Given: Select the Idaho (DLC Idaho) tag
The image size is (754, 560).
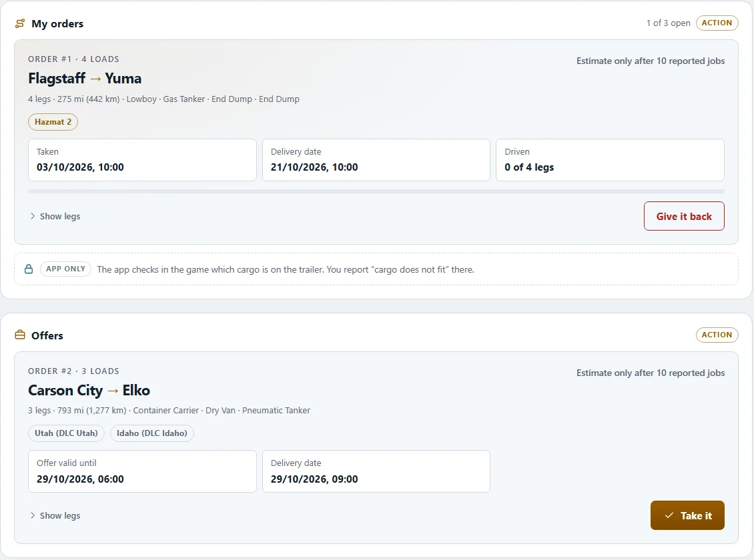Looking at the screenshot, I should [152, 433].
